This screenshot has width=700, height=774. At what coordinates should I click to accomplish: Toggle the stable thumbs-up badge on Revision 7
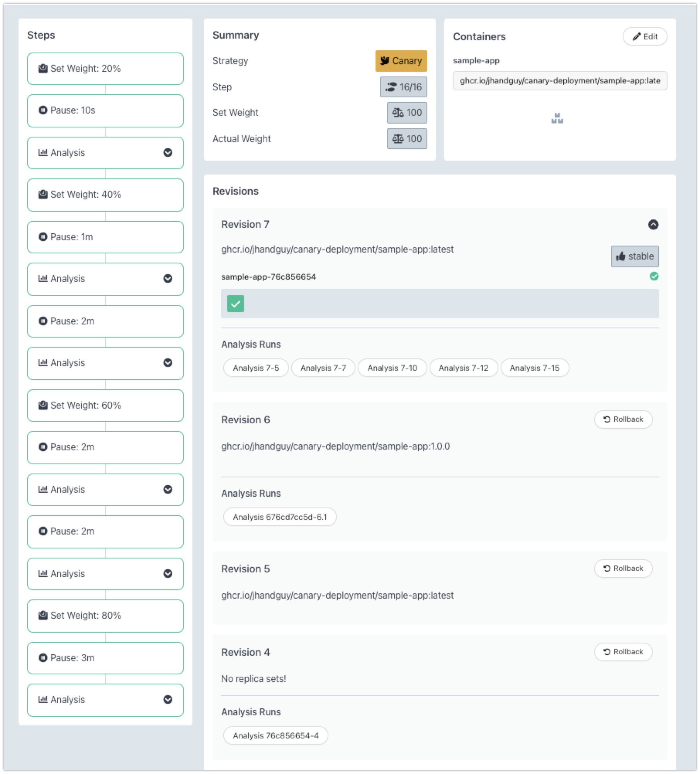click(x=634, y=256)
